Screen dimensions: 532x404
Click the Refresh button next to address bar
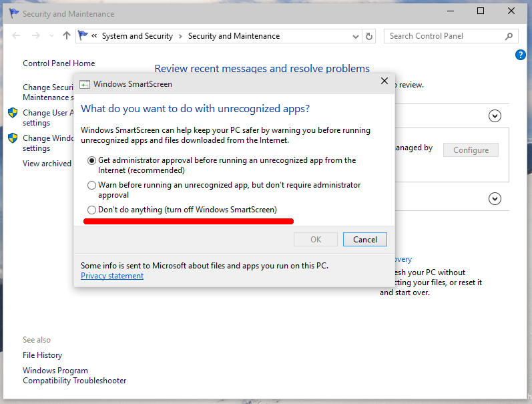tap(370, 36)
